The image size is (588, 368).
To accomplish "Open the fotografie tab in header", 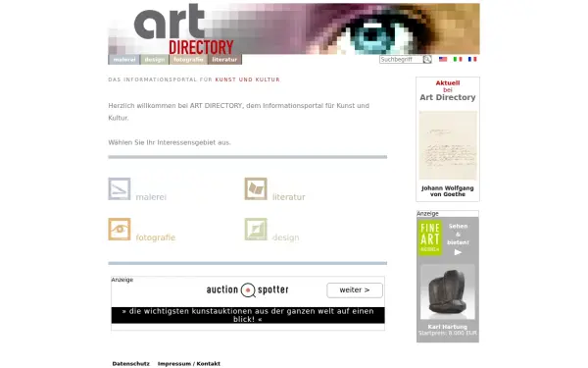I will coord(188,60).
